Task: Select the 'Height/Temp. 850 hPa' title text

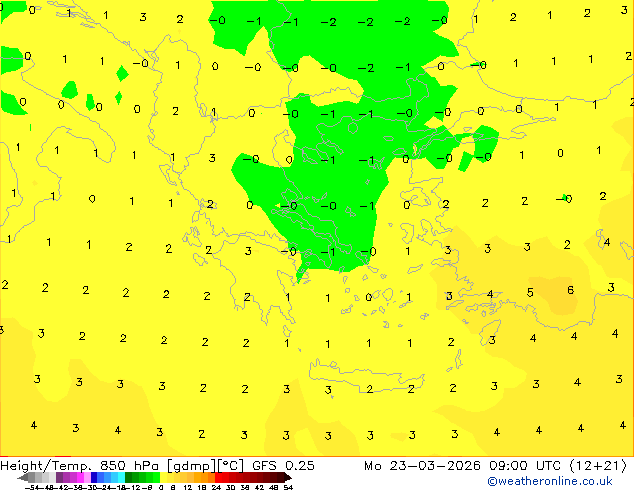Action: 80,466
